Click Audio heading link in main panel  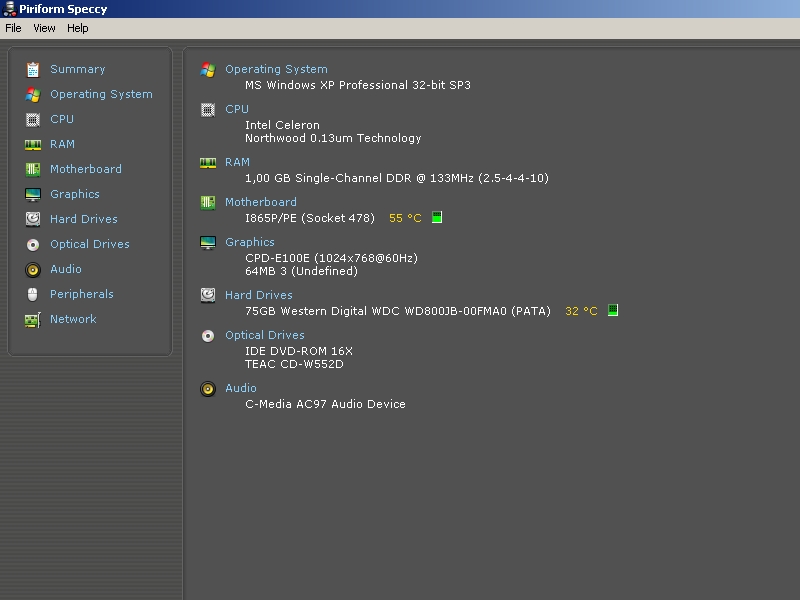(241, 388)
